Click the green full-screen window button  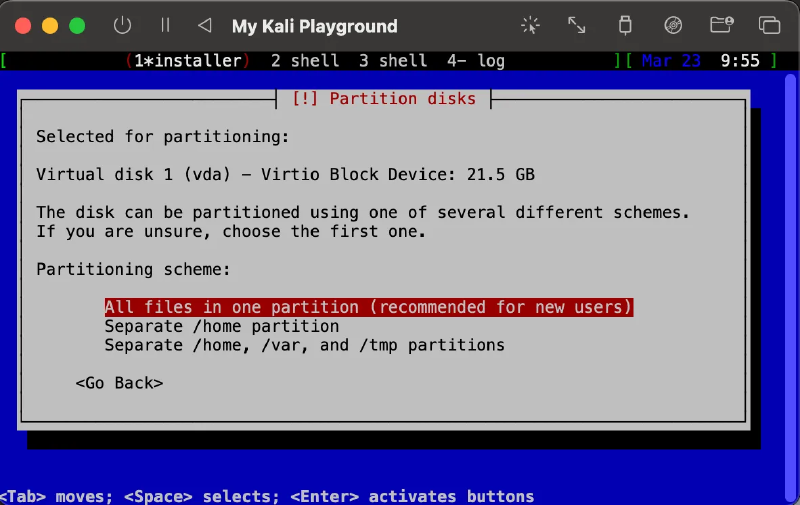click(x=77, y=26)
